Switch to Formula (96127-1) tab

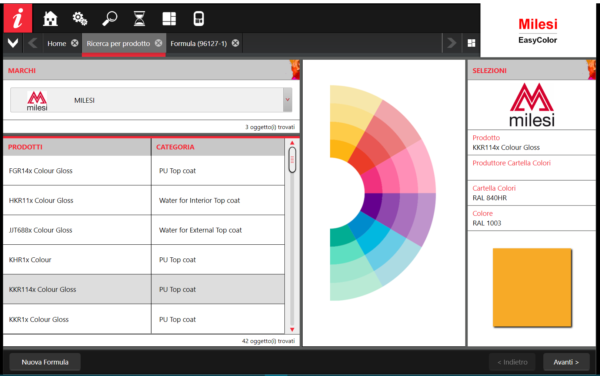point(199,44)
